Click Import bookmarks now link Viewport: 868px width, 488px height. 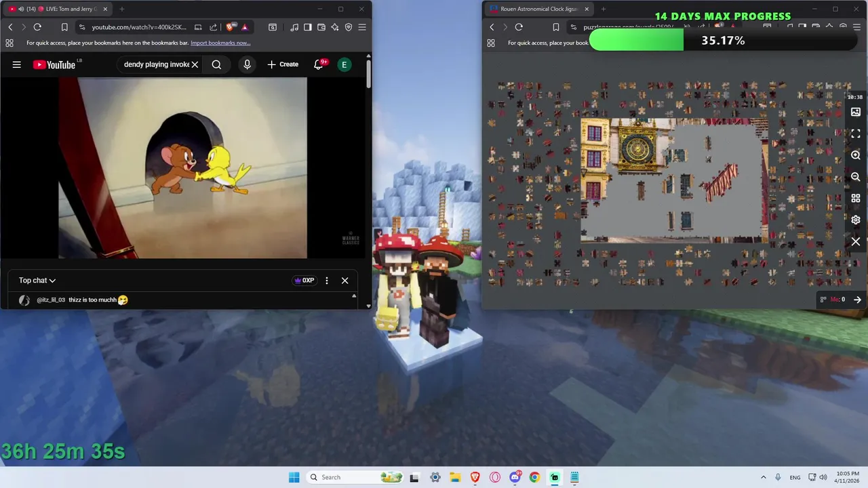pyautogui.click(x=220, y=43)
